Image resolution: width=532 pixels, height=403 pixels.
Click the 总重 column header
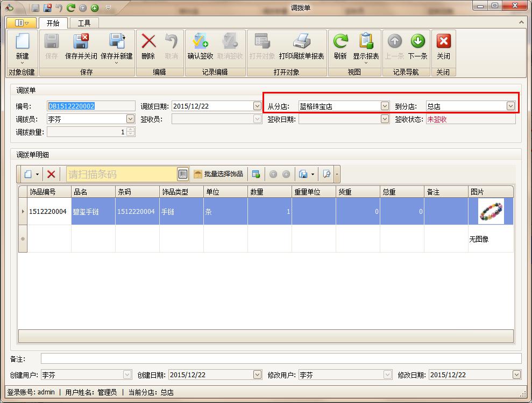[402, 192]
